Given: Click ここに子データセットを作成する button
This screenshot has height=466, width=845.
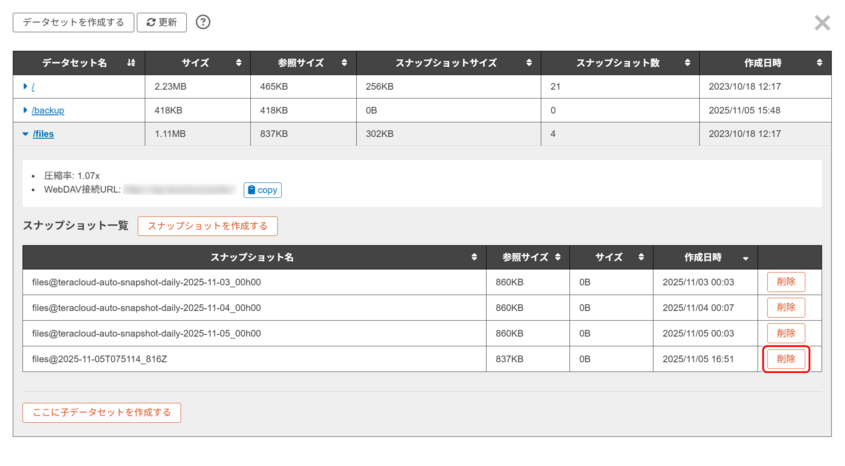Looking at the screenshot, I should click(101, 412).
